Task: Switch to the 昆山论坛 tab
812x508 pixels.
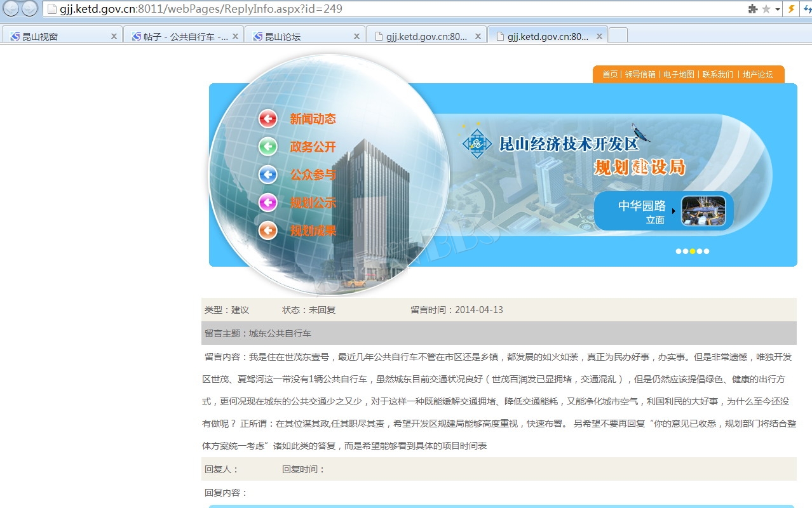Action: (304, 36)
